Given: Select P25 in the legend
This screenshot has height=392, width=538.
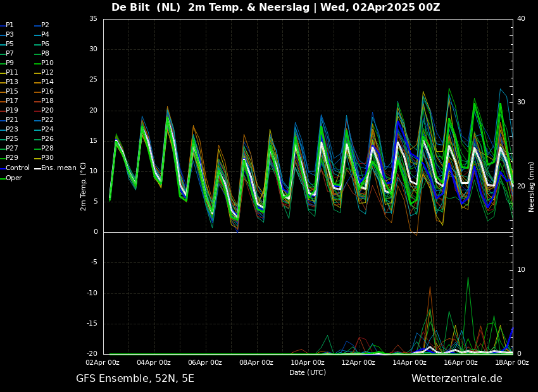Looking at the screenshot, I should point(9,138).
